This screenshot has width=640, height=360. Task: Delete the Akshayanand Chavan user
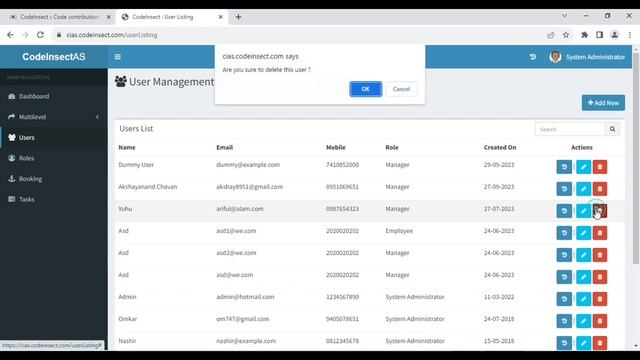[x=600, y=189]
